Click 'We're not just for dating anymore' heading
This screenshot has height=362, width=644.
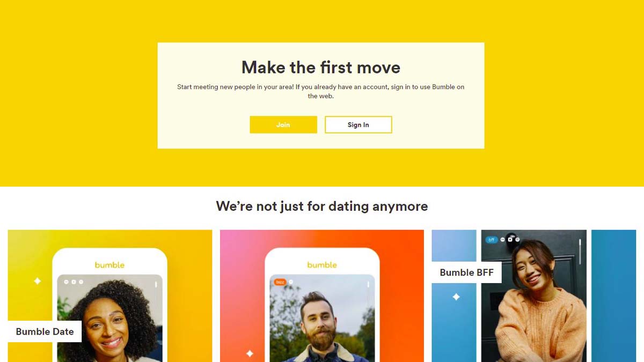[x=322, y=206]
